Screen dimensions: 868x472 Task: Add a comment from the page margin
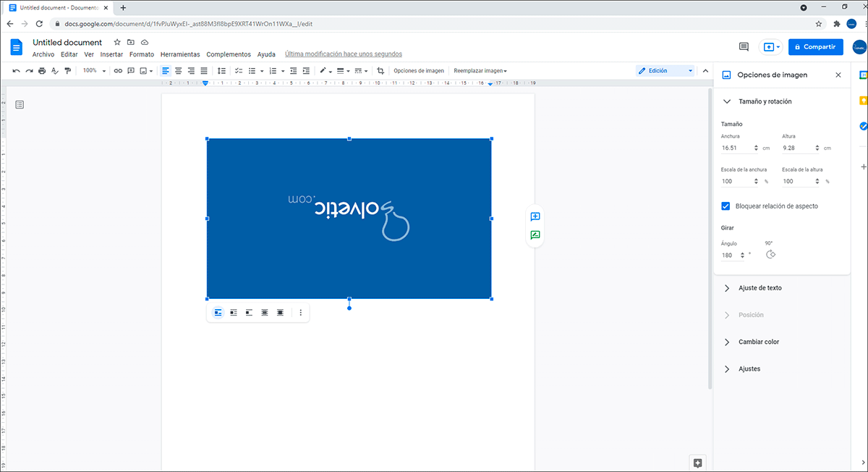535,216
